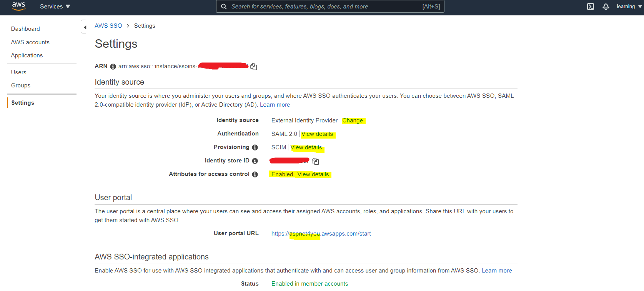The height and width of the screenshot is (291, 644).
Task: Click Learn more in Identity source description
Action: pyautogui.click(x=275, y=105)
